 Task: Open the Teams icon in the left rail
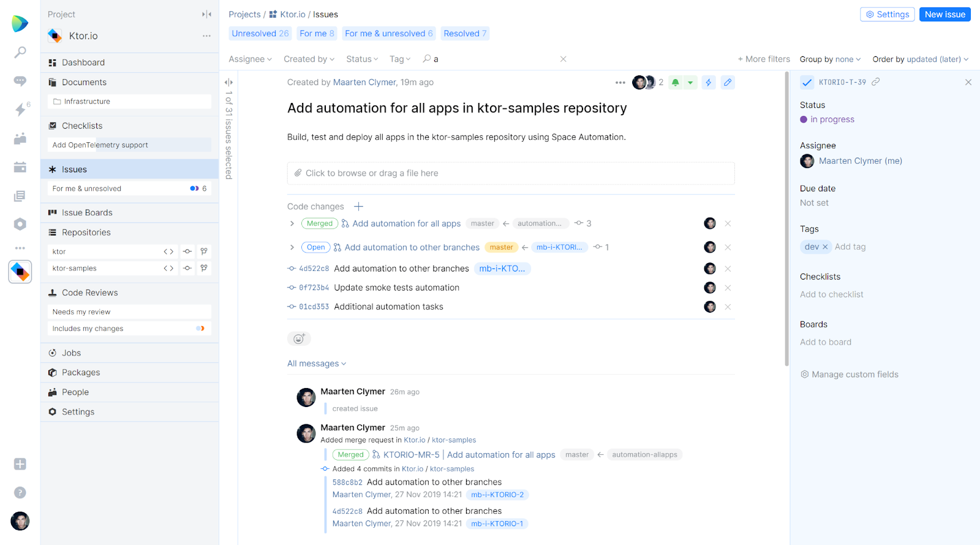click(20, 139)
